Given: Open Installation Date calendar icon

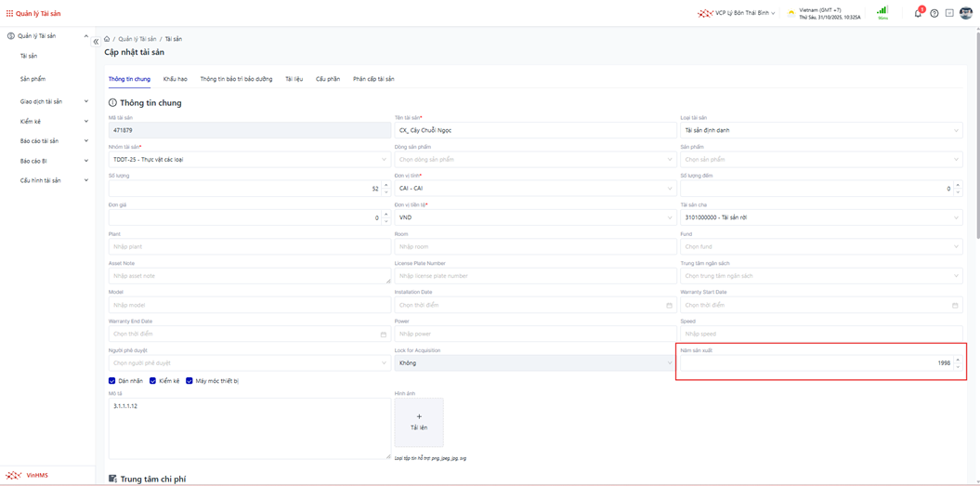Looking at the screenshot, I should 669,305.
